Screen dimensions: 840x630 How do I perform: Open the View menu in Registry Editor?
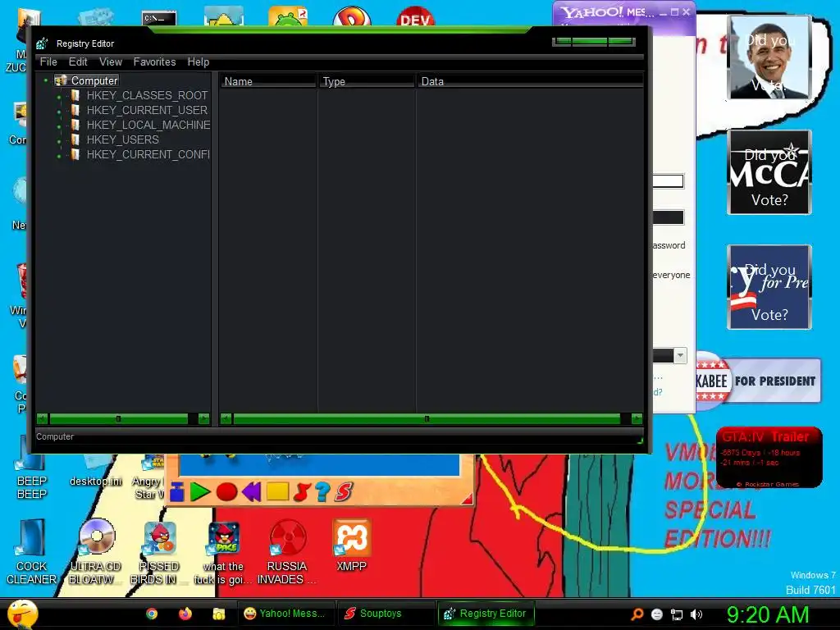click(111, 62)
